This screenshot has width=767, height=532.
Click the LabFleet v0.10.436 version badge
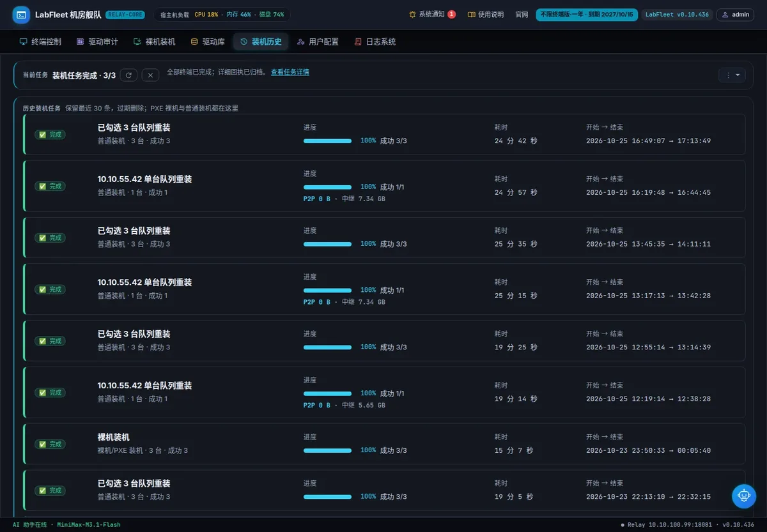(x=677, y=15)
